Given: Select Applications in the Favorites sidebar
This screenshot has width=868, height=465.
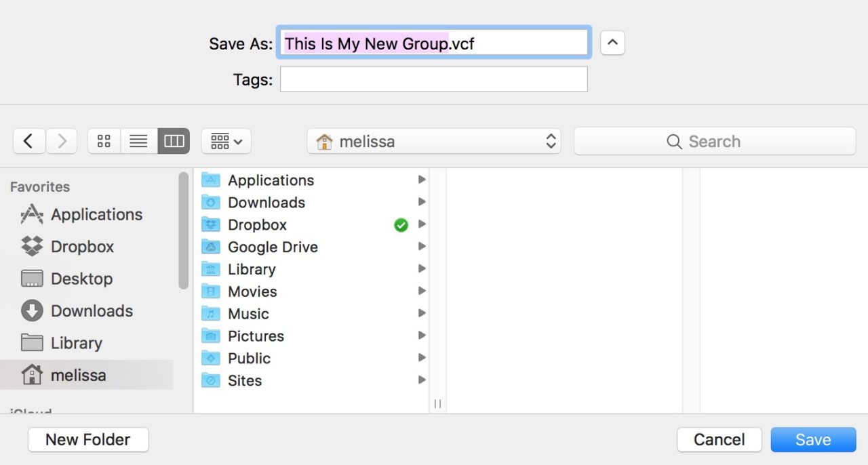Looking at the screenshot, I should click(x=96, y=215).
